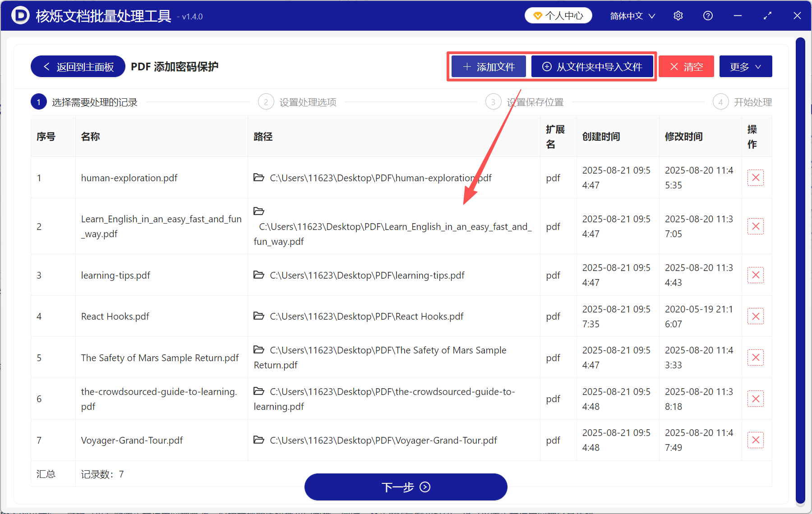Clear all records with the 清空 button
Image resolution: width=812 pixels, height=514 pixels.
pyautogui.click(x=686, y=66)
